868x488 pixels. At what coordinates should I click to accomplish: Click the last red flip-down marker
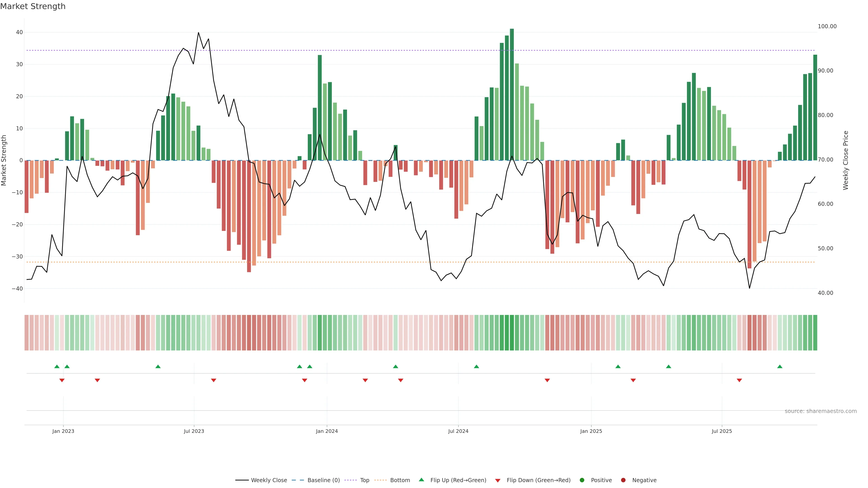tap(739, 380)
